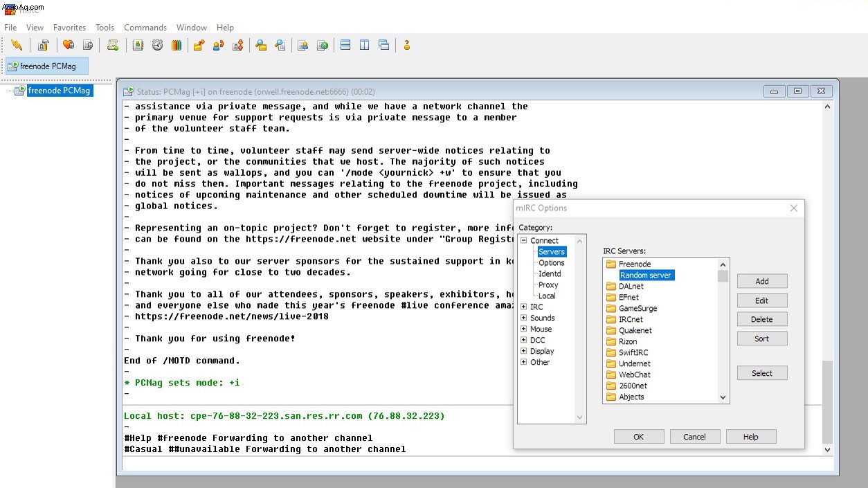868x488 pixels.
Task: Open the Received Files toolbar icon
Action: point(261,46)
